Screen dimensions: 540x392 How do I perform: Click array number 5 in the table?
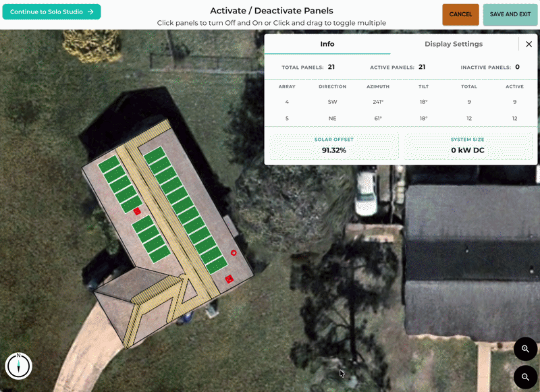click(x=287, y=118)
